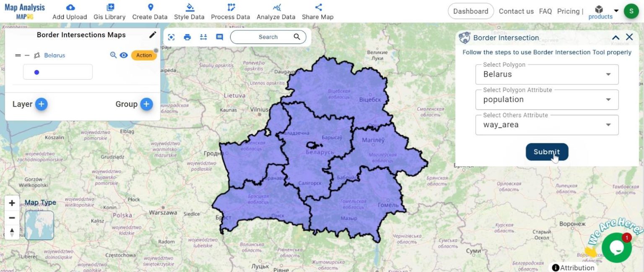
Task: Zoom to Belarus layer magnifier icon
Action: coord(113,55)
